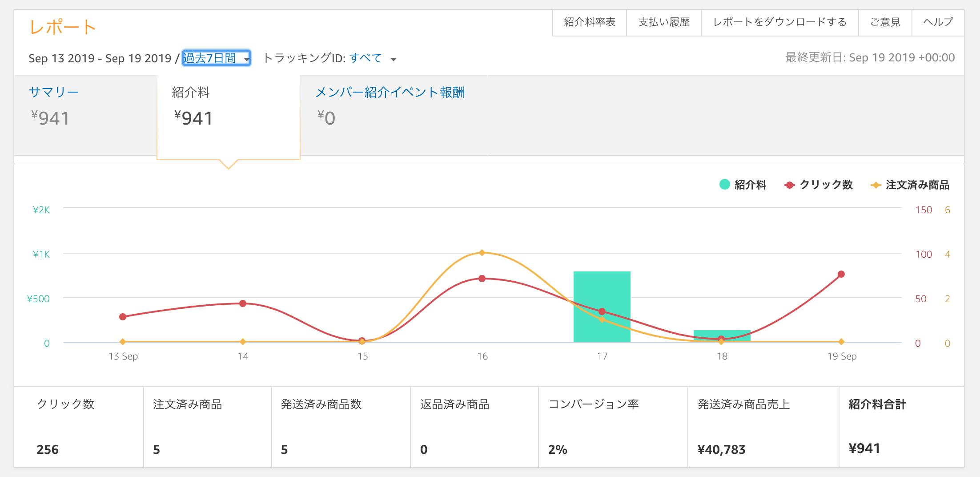Select the 紹介料 tab
This screenshot has width=980, height=477.
(x=191, y=92)
